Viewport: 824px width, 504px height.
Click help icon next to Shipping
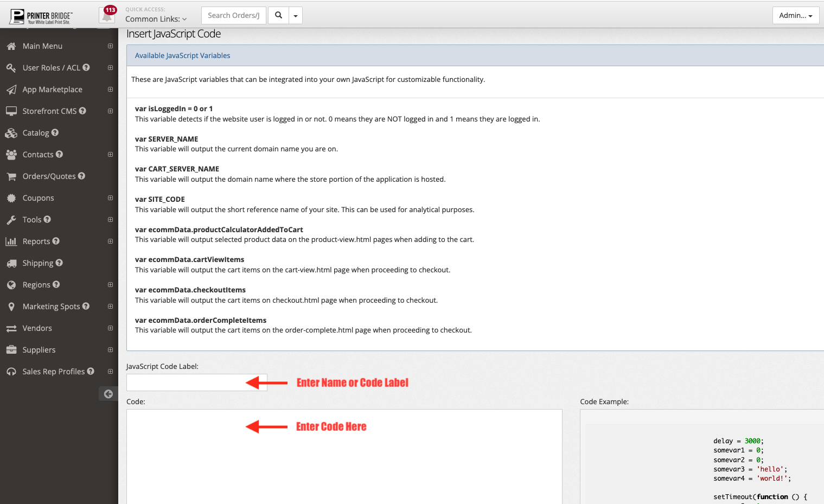(59, 263)
